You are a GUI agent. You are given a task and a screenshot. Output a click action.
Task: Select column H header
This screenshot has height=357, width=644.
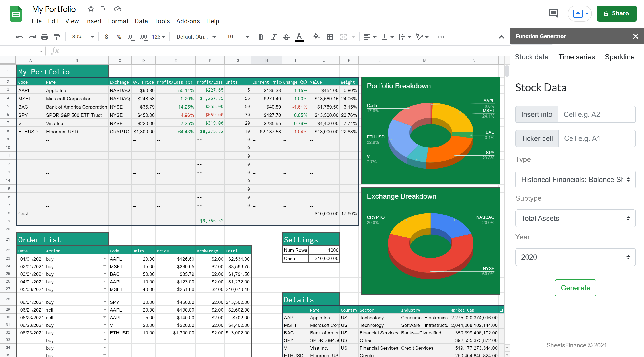coord(267,60)
